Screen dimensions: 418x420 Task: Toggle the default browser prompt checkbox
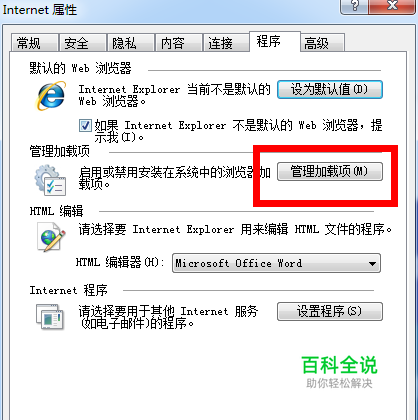(x=85, y=126)
